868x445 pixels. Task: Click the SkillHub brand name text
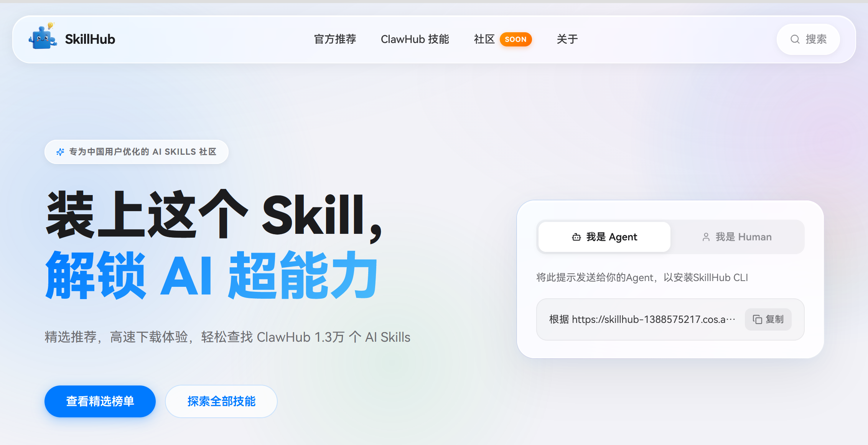coord(90,39)
